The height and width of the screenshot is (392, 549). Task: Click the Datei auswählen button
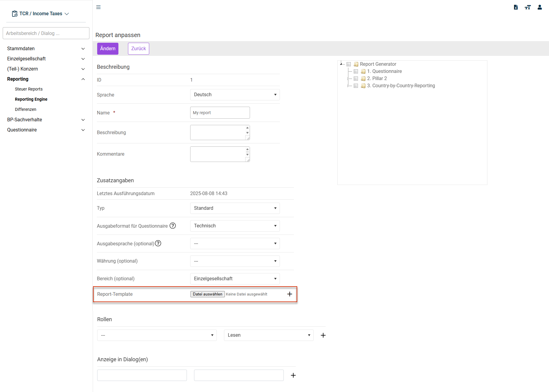pos(208,294)
